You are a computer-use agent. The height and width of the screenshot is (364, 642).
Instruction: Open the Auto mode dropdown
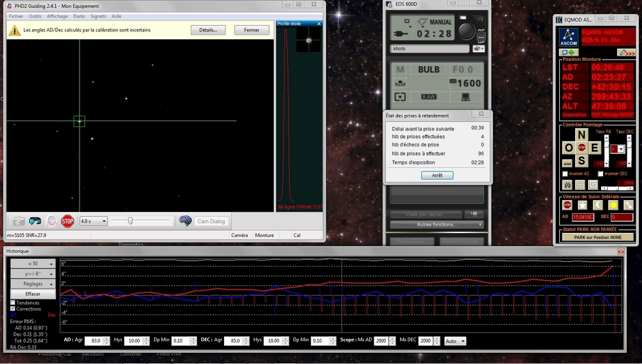(455, 341)
